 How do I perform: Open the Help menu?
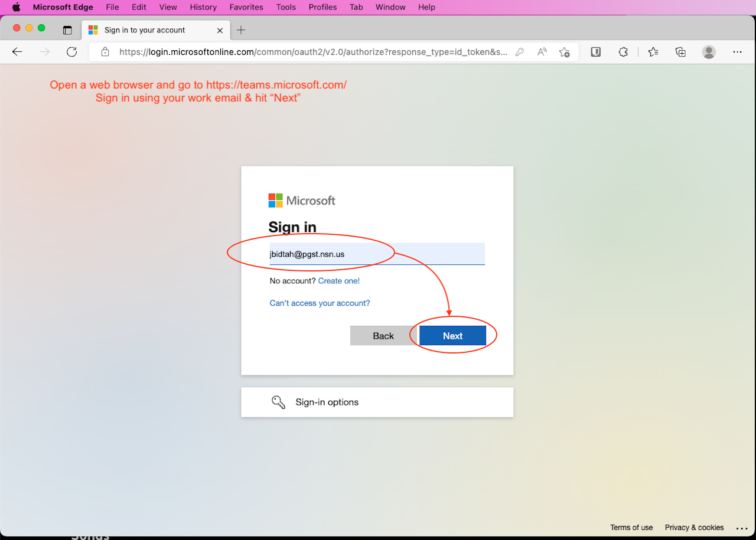[426, 7]
